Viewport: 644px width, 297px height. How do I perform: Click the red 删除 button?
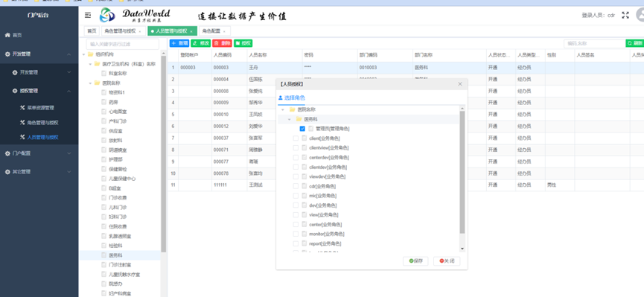[x=222, y=43]
